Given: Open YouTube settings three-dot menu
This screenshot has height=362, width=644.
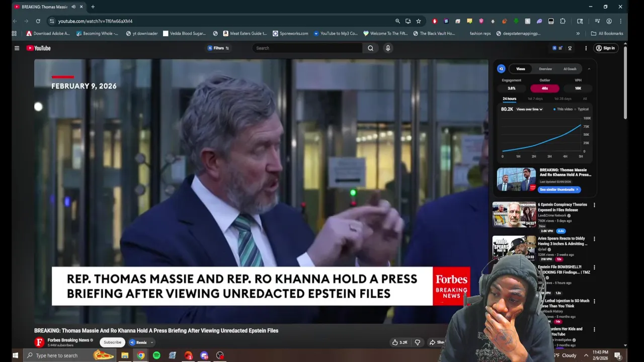Looking at the screenshot, I should pos(586,48).
